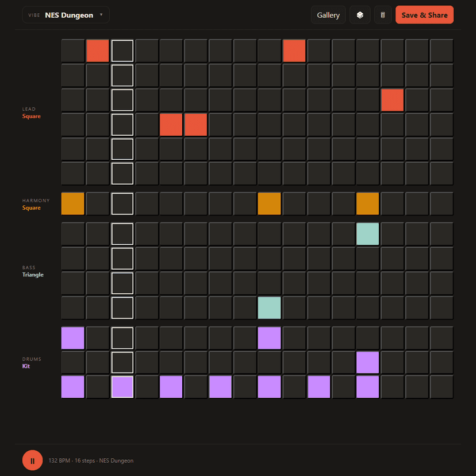The height and width of the screenshot is (476, 476).
Task: Disable the active note in the top bass row
Action: (x=367, y=234)
